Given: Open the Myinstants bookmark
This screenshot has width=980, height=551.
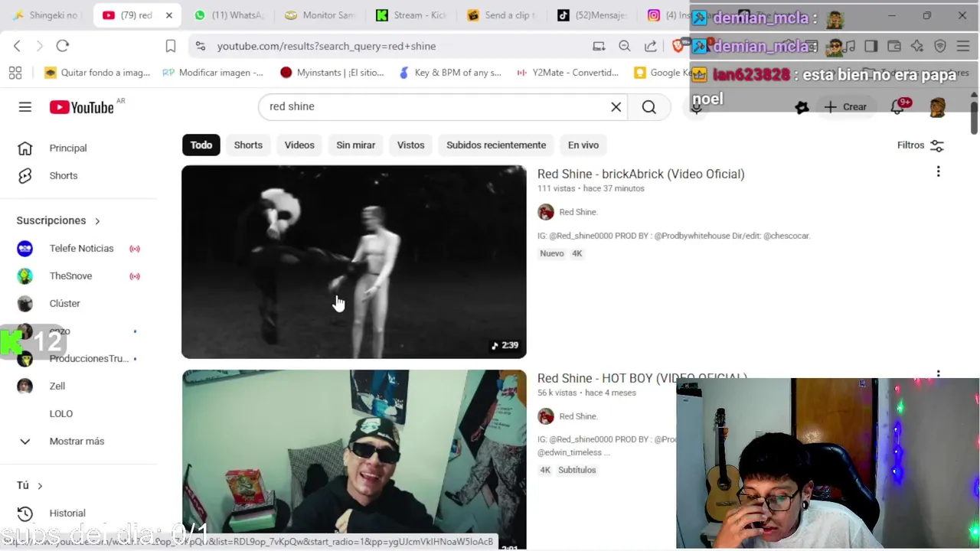Looking at the screenshot, I should tap(332, 73).
